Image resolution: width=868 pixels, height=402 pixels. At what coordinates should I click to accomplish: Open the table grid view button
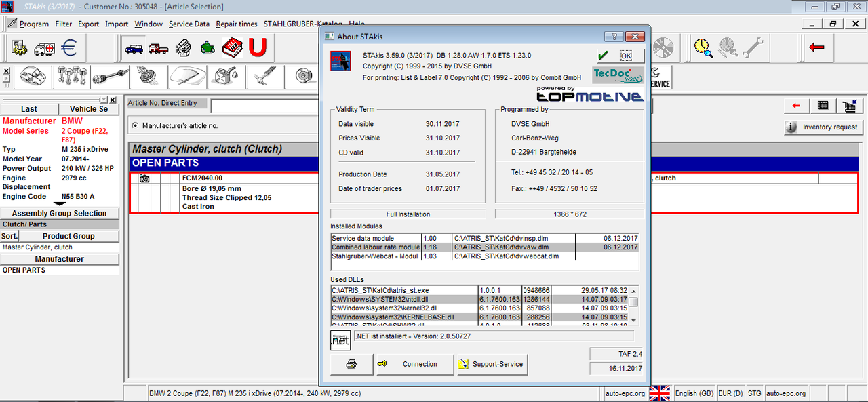[x=823, y=106]
